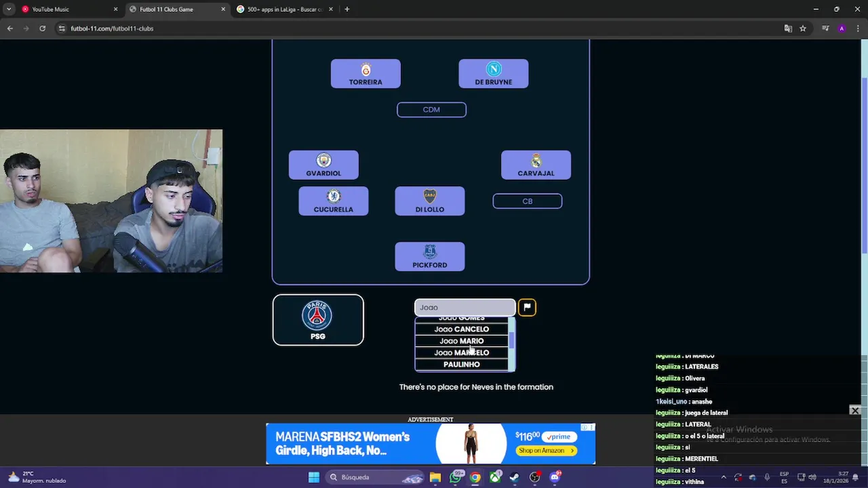Open File Explorer from the taskbar

pos(435,477)
